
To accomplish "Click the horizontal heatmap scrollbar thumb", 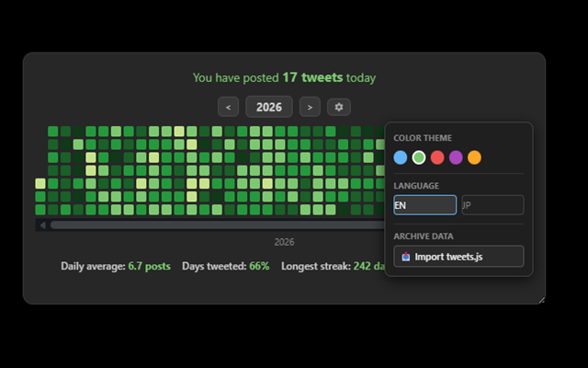I will 218,225.
